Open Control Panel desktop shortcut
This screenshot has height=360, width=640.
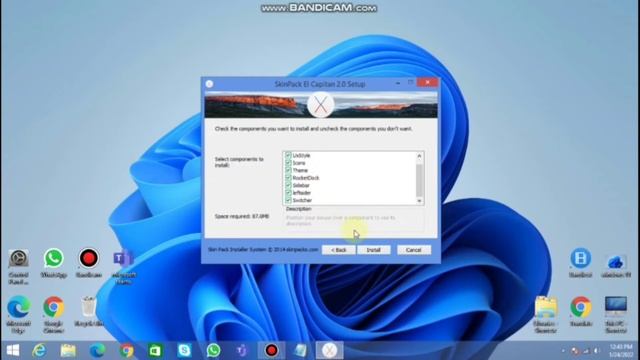click(x=18, y=266)
